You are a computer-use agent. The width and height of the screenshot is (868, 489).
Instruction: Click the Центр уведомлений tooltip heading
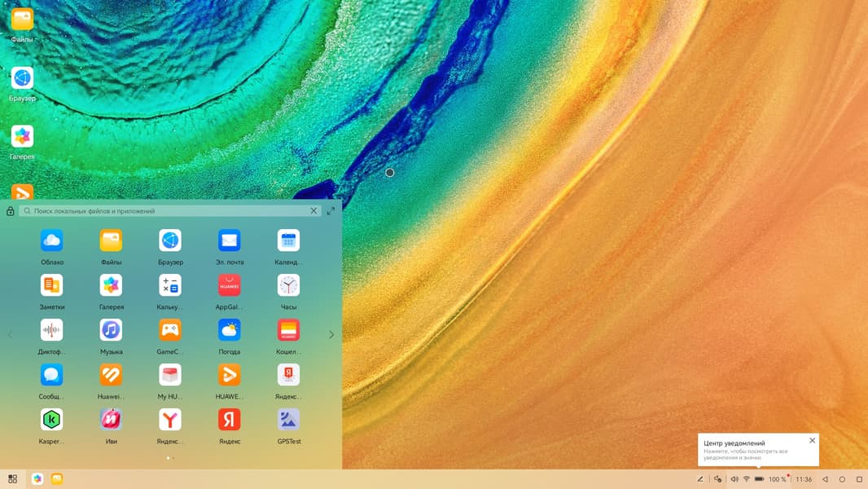click(734, 443)
